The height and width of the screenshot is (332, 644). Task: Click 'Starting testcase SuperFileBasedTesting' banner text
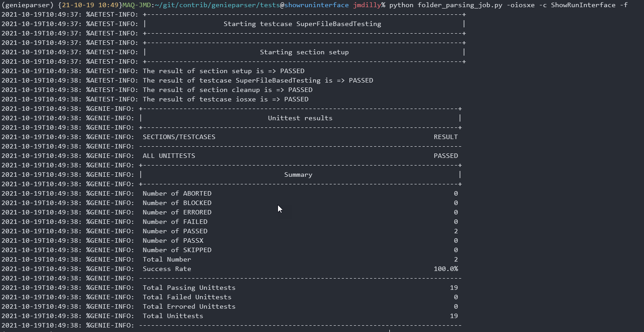[302, 24]
